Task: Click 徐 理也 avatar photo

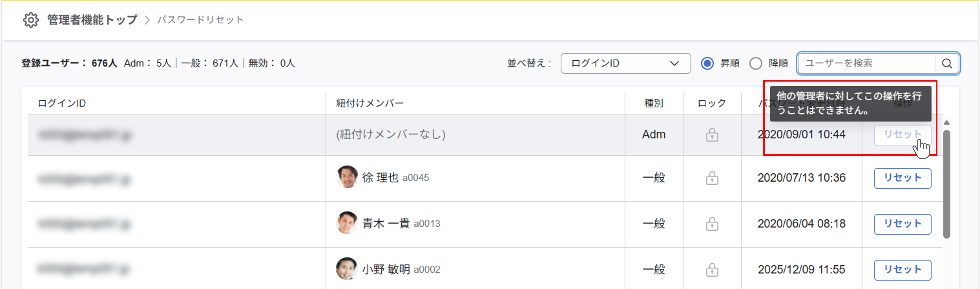Action: 347,177
